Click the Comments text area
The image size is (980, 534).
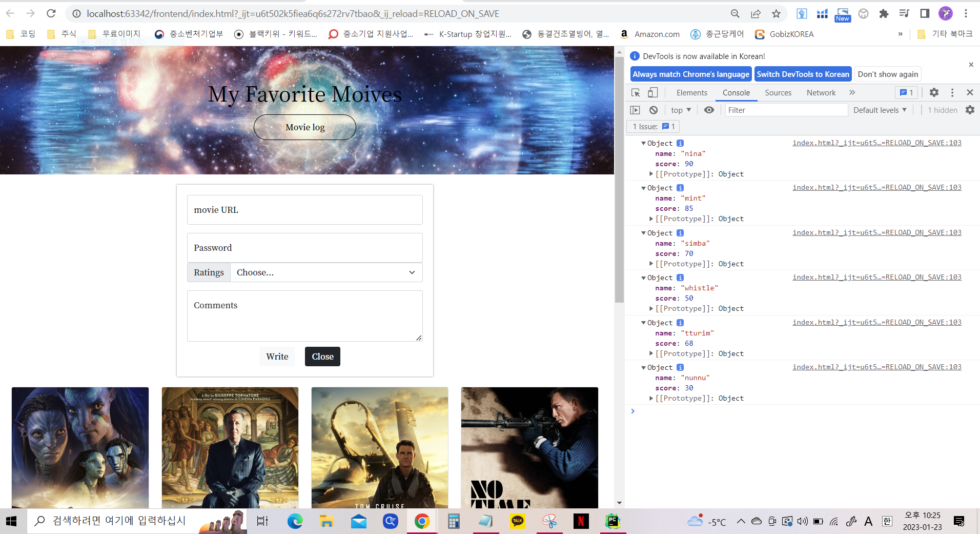pos(305,316)
